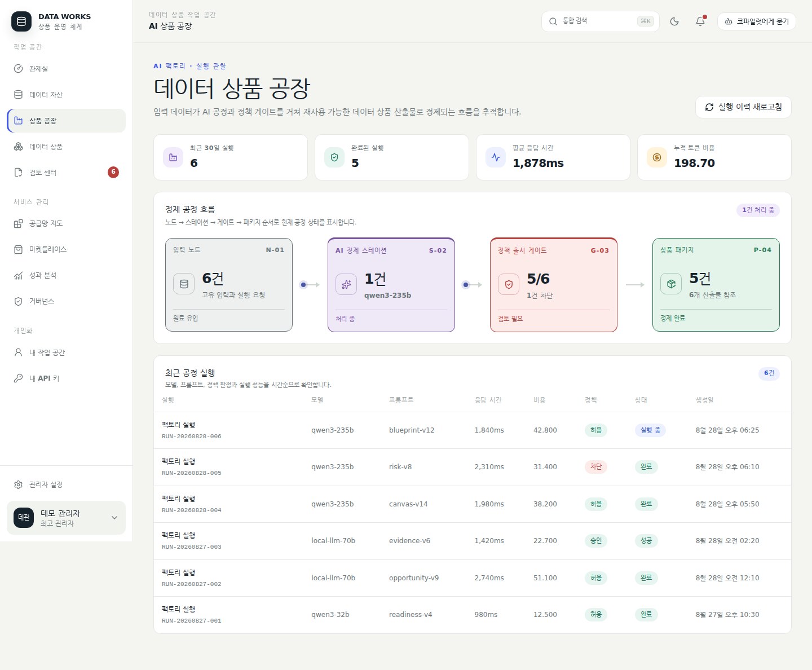Click the 관리자 설정 gear icon
812x670 pixels.
click(18, 484)
